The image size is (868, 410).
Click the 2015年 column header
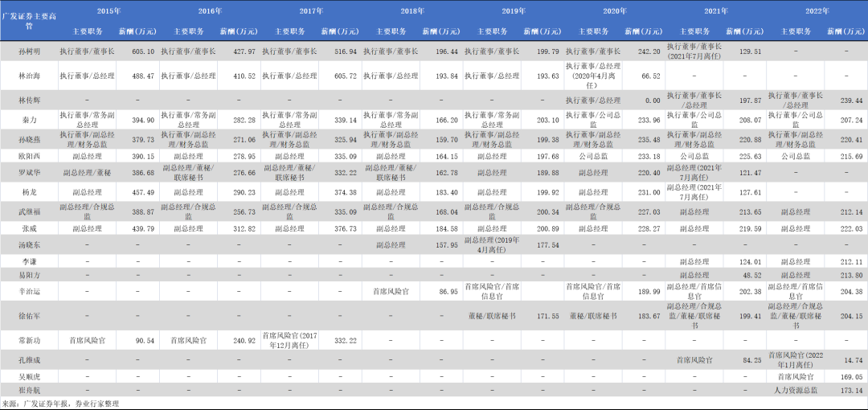point(108,11)
